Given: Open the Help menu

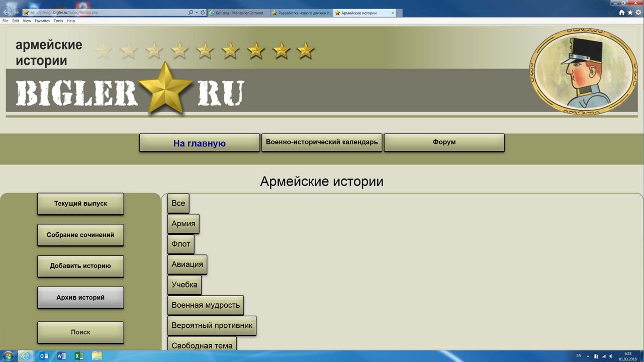Looking at the screenshot, I should pos(71,21).
